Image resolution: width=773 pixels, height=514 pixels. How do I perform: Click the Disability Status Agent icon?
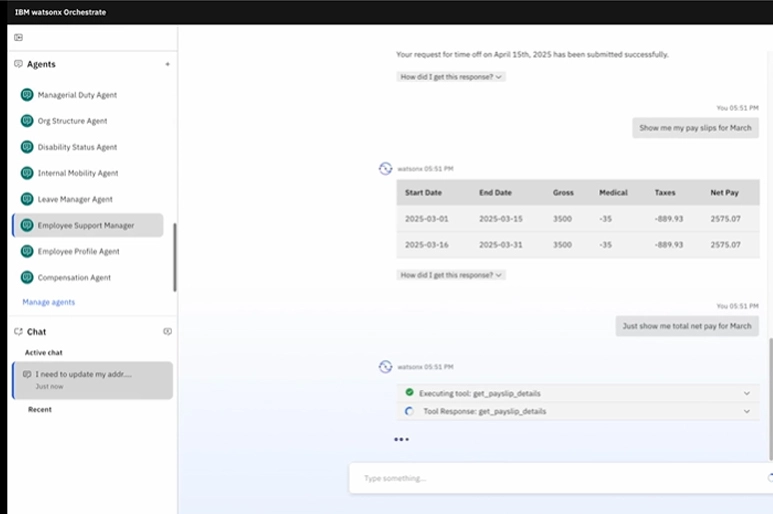point(27,147)
